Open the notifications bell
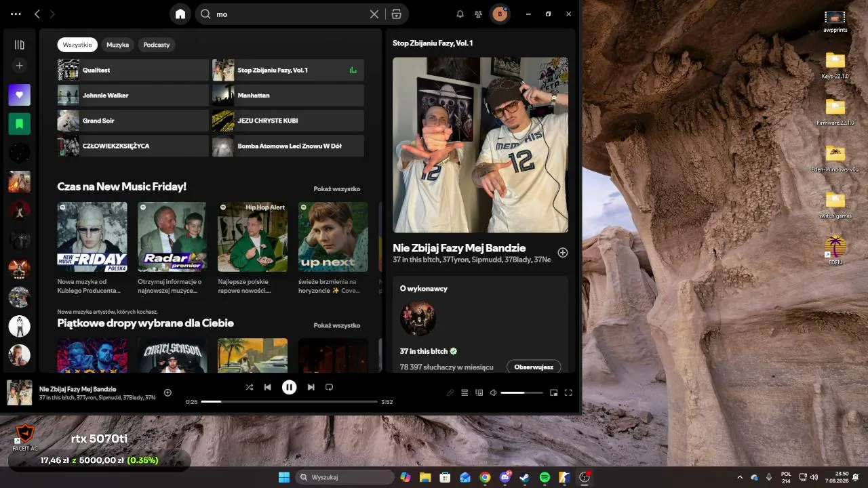 (460, 14)
